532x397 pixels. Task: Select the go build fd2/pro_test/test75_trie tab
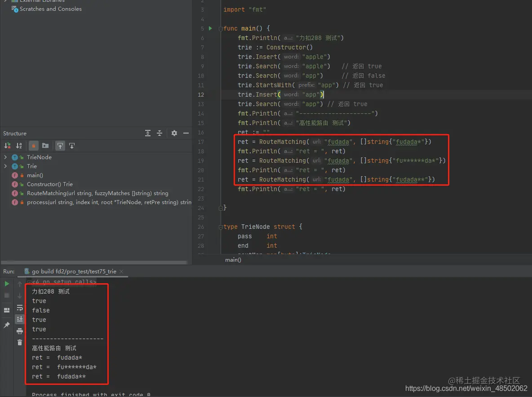click(x=74, y=272)
